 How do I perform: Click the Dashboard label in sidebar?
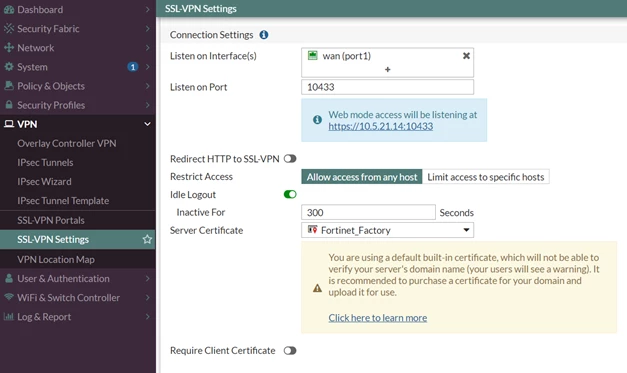click(40, 10)
